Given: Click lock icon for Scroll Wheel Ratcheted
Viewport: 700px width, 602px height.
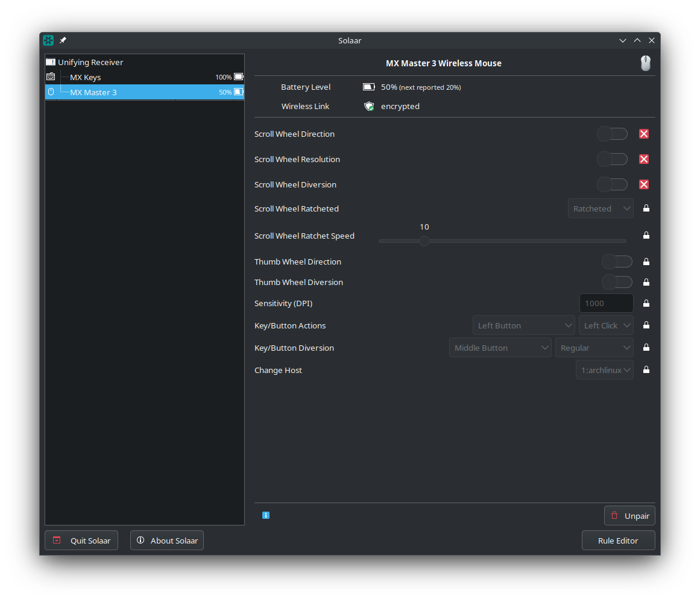Looking at the screenshot, I should tap(646, 209).
